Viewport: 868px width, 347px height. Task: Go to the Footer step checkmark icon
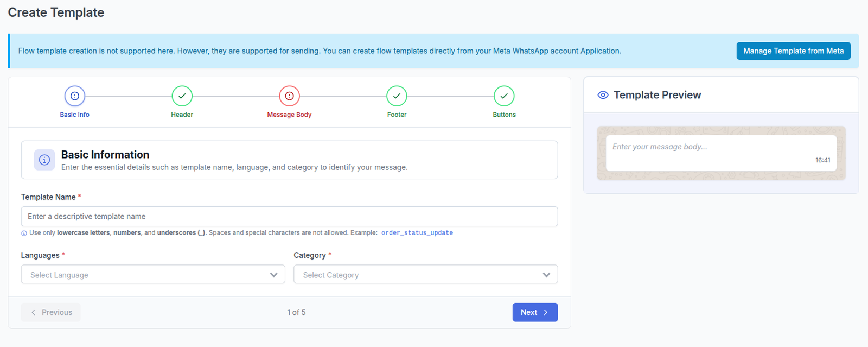(397, 96)
